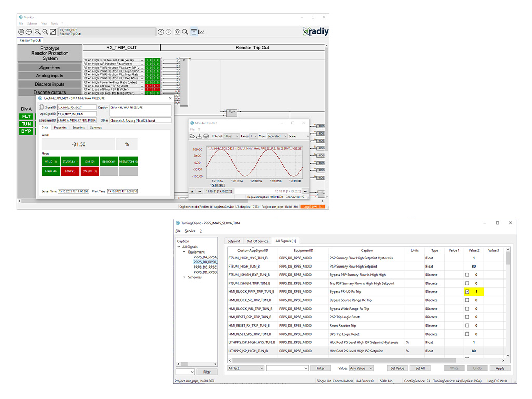The height and width of the screenshot is (399, 532).
Task: Uncheck the Bypass PR-LO Rx Trip checkbox
Action: point(467,292)
